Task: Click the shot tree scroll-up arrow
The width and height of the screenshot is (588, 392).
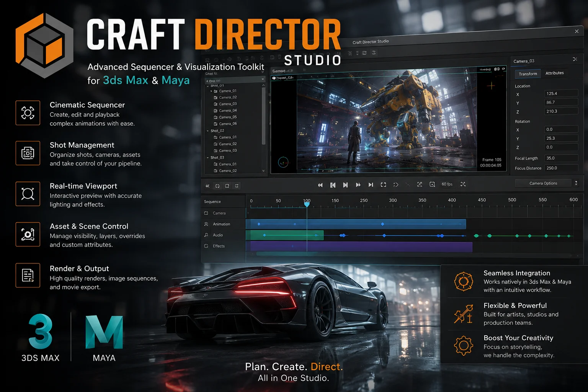Action: click(263, 86)
